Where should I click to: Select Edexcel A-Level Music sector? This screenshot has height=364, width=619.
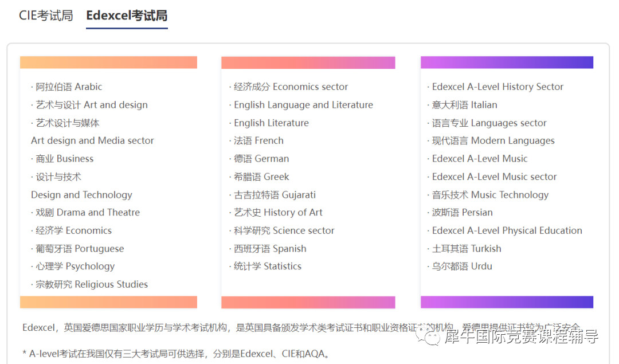(494, 177)
